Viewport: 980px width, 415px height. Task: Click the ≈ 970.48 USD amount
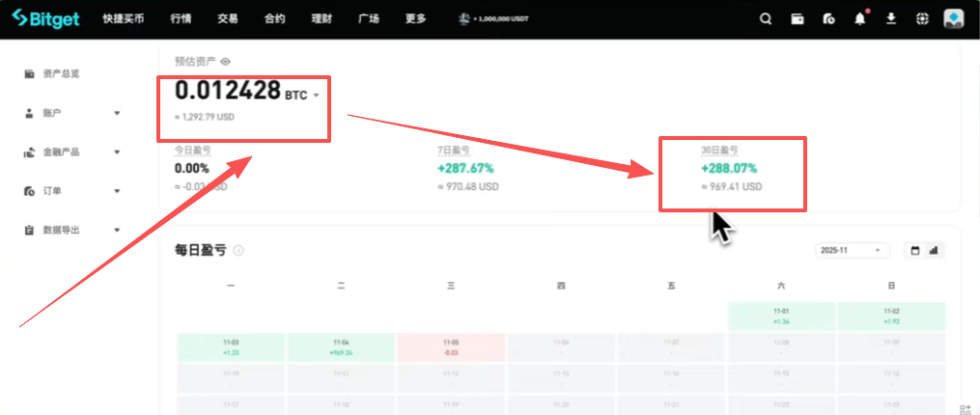[x=466, y=187]
